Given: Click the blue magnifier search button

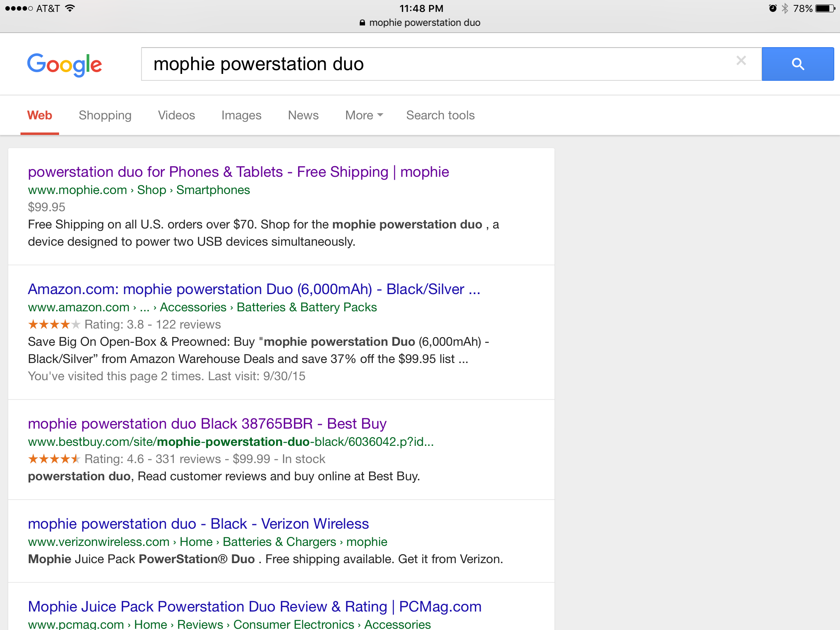Looking at the screenshot, I should (797, 64).
